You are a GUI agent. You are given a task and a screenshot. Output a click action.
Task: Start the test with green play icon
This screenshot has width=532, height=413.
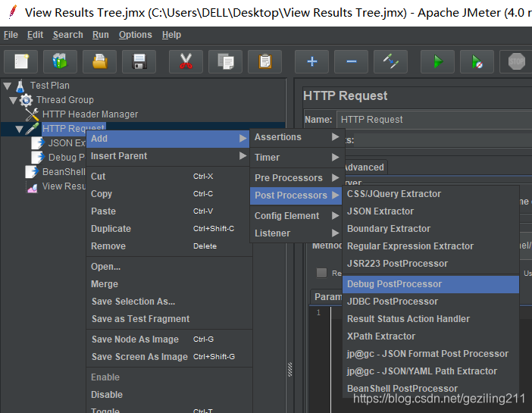click(x=438, y=62)
